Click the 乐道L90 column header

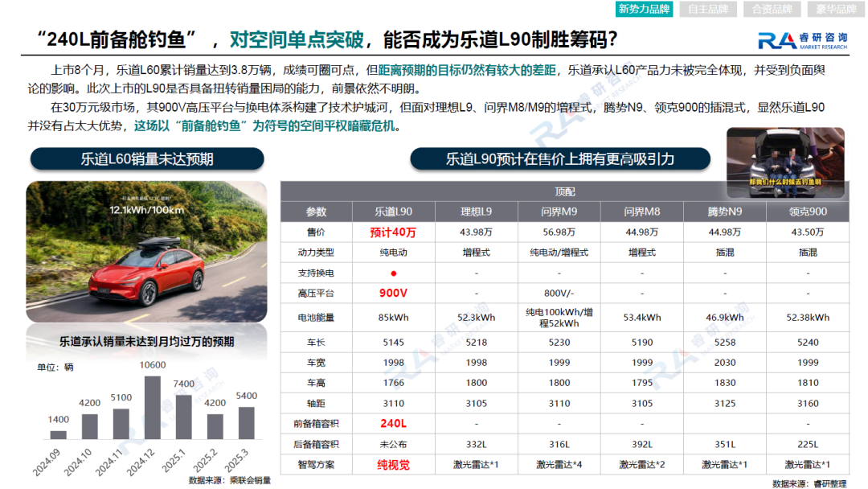point(394,212)
